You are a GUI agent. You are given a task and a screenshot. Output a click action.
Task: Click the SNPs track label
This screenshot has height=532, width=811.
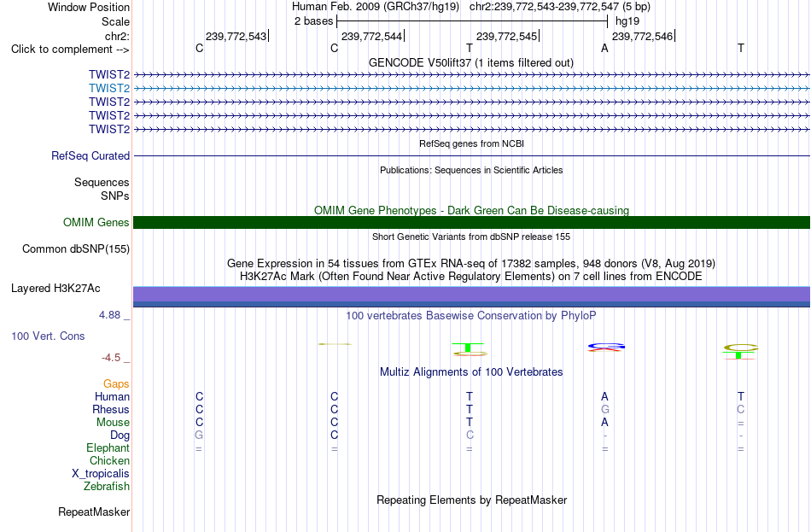pyautogui.click(x=115, y=196)
